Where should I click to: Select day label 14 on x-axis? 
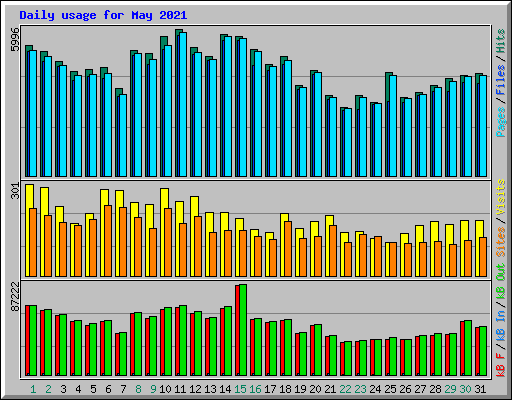[x=225, y=389]
